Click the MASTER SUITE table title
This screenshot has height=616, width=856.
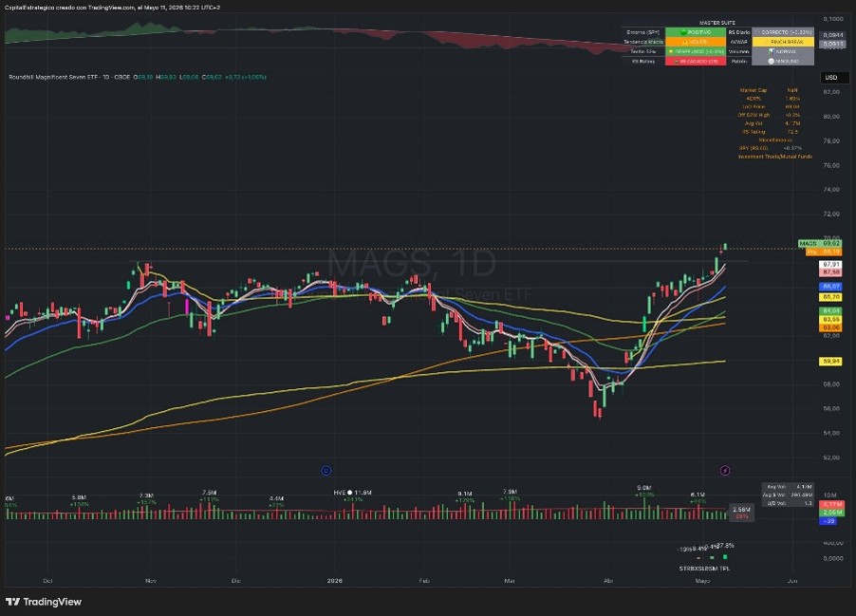pyautogui.click(x=717, y=23)
